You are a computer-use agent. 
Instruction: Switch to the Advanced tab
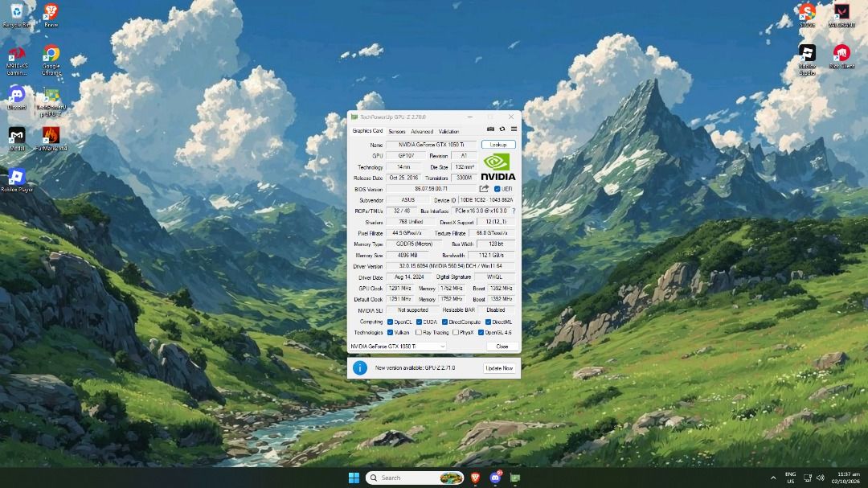pos(422,131)
